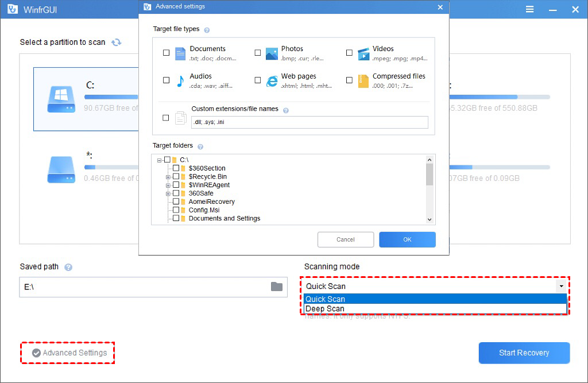Enable the Custom extensions checkbox
The image size is (588, 383).
pos(166,118)
